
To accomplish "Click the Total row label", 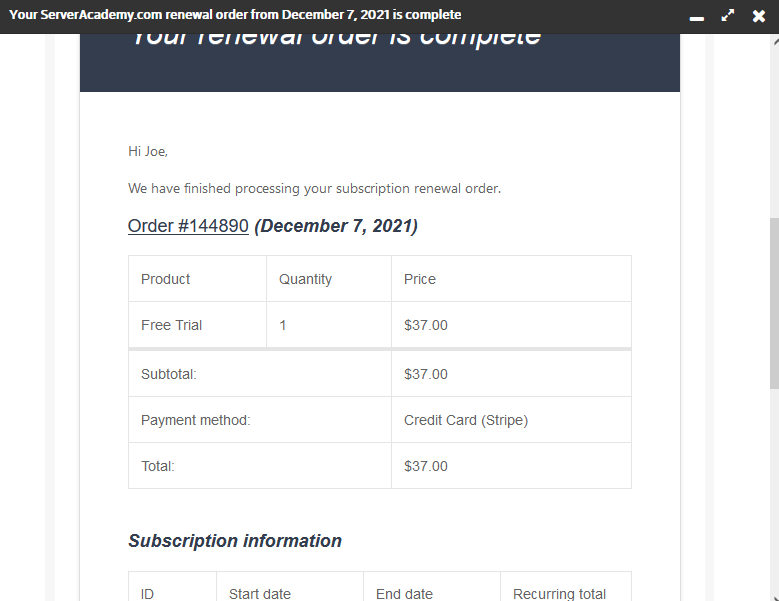I will coord(158,466).
